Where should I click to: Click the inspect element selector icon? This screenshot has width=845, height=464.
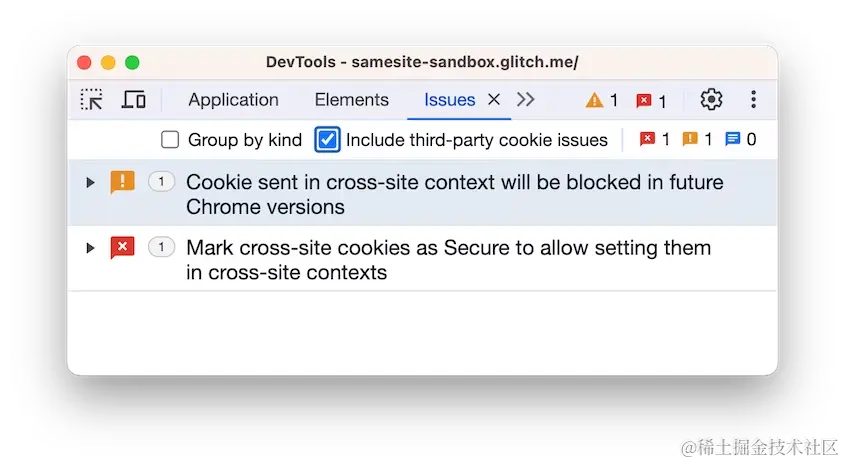tap(92, 100)
